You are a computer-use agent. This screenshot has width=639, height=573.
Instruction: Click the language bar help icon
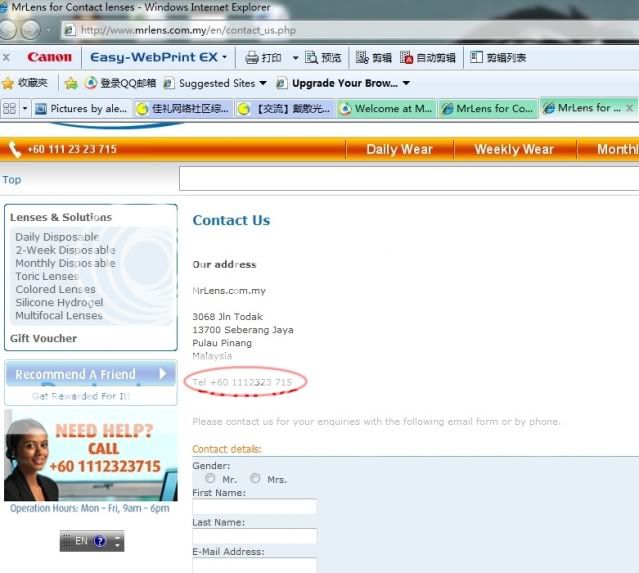(100, 541)
